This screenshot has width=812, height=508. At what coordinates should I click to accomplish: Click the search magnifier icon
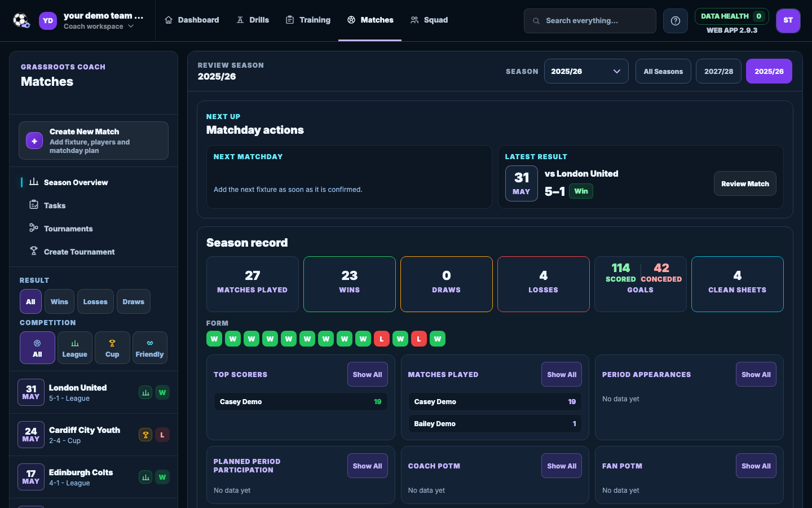(x=536, y=21)
